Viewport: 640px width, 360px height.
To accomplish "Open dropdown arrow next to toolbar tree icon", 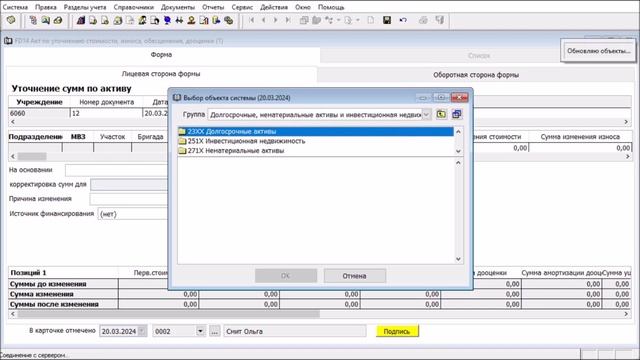I will [338, 20].
